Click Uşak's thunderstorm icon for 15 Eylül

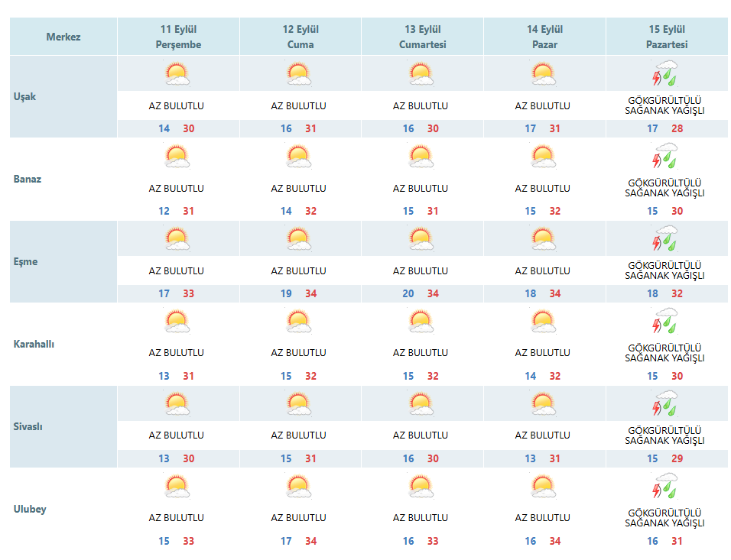[665, 73]
